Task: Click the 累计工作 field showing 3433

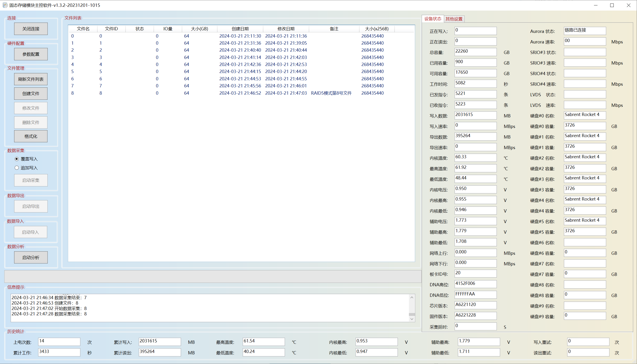Action: pos(59,352)
